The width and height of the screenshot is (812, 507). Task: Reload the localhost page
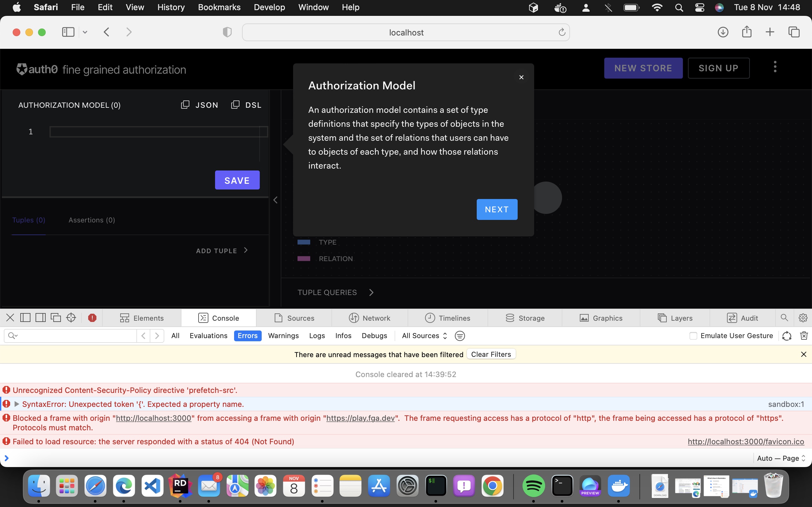pos(561,32)
